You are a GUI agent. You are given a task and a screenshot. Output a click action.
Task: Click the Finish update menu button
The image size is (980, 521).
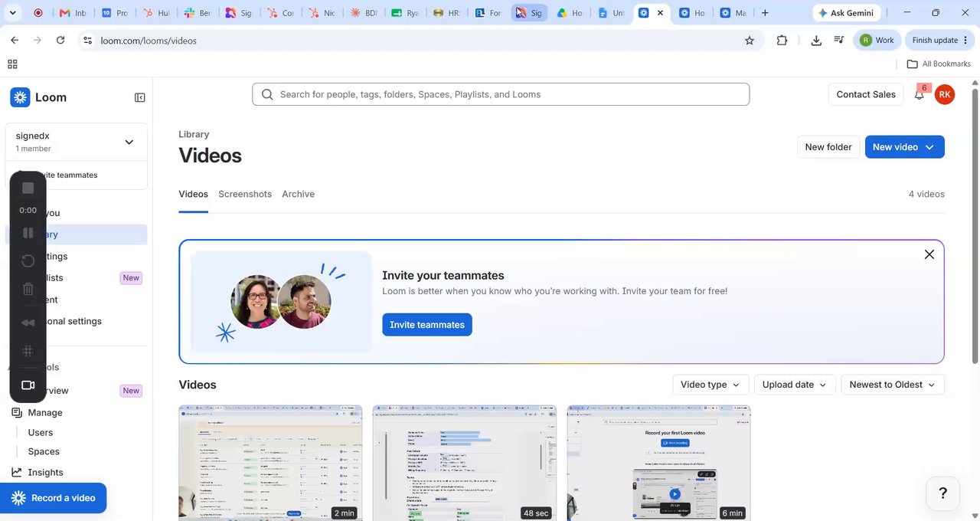(941, 41)
